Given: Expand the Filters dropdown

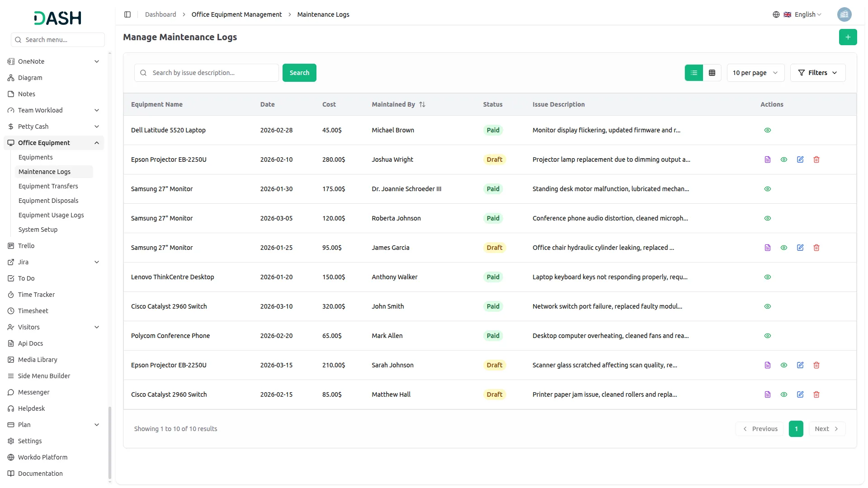Looking at the screenshot, I should click(817, 73).
